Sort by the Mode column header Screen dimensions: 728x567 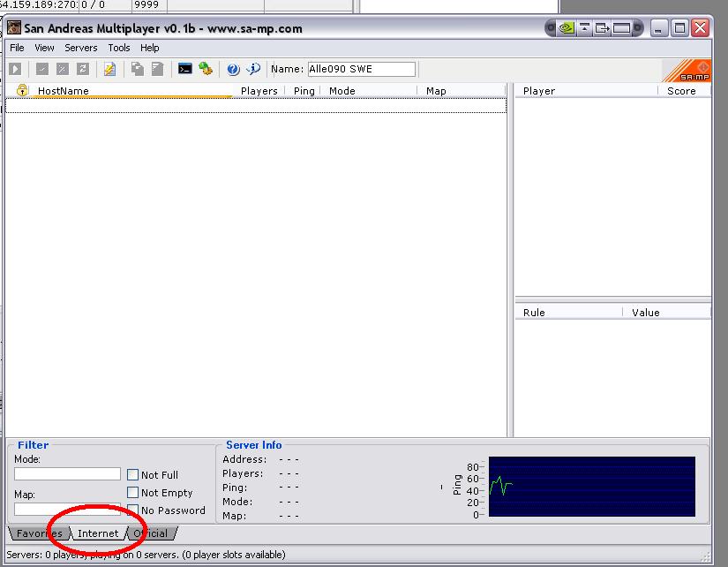coord(369,91)
